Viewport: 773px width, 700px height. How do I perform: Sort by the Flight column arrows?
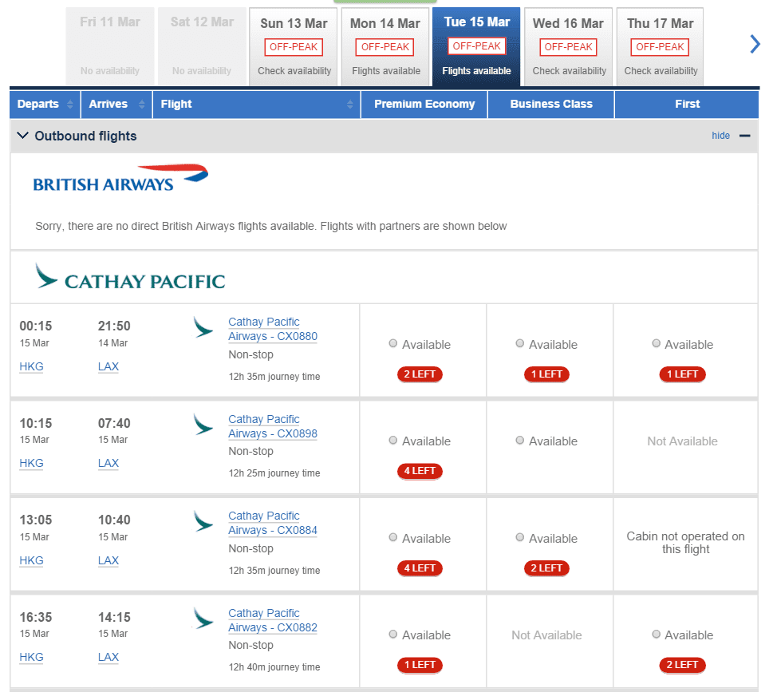pyautogui.click(x=350, y=104)
